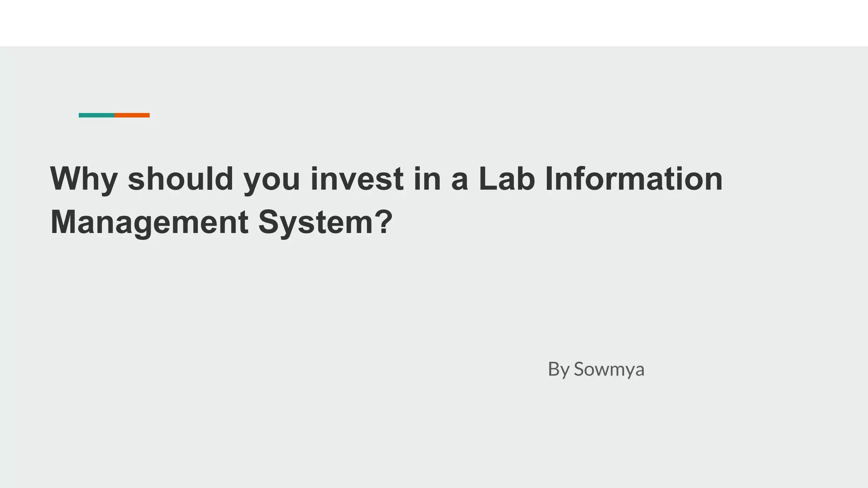
Task: Click the word "Why" in the title
Action: [83, 179]
